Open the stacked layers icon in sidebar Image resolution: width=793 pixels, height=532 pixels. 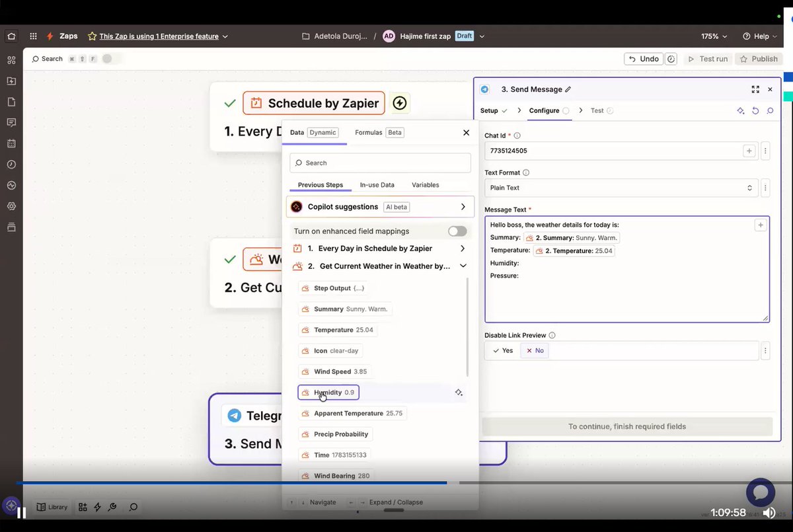click(x=11, y=227)
